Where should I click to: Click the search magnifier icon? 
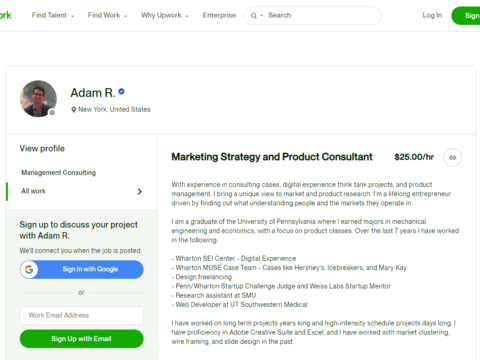click(254, 16)
